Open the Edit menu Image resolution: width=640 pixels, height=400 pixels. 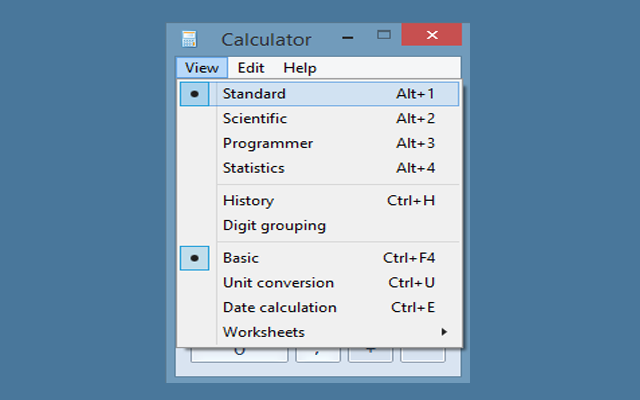(251, 68)
